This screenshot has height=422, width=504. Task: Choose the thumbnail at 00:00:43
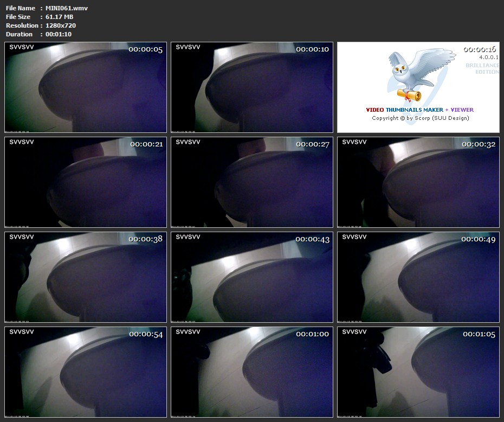(252, 277)
